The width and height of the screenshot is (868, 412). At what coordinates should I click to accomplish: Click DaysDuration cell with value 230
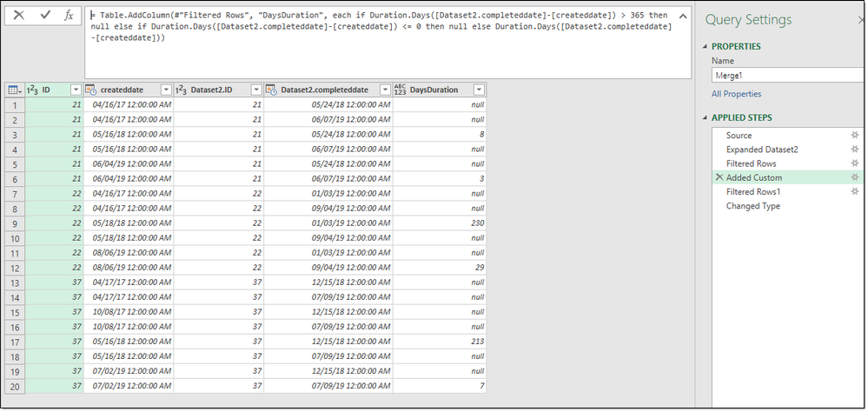click(440, 223)
